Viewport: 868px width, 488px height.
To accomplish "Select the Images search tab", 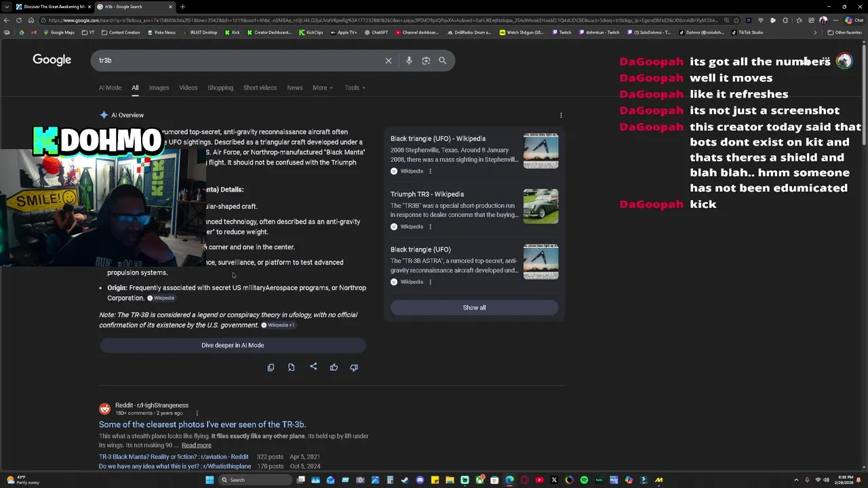I will point(159,87).
